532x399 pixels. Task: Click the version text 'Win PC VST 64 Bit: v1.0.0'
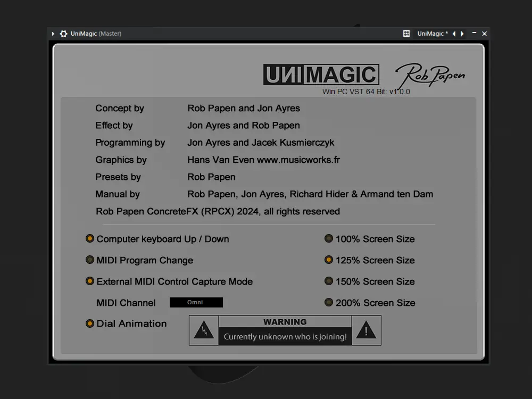coord(366,92)
